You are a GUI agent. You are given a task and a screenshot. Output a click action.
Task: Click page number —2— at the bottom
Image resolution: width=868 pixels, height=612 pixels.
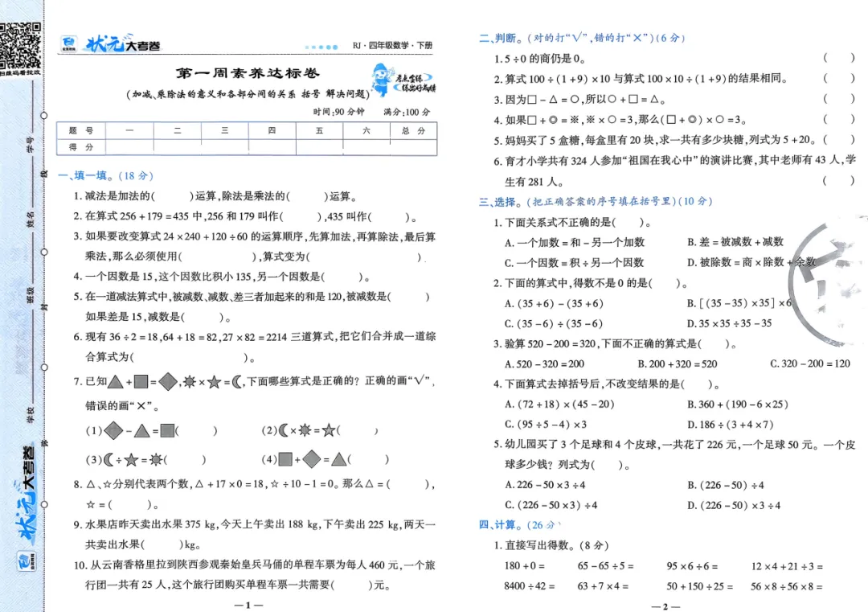pos(665,606)
